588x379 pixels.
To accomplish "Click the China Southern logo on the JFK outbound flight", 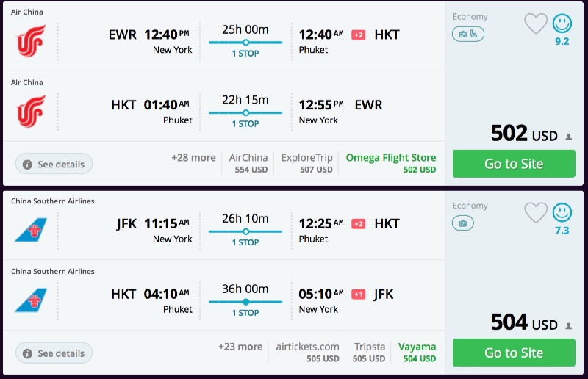I will tap(32, 230).
